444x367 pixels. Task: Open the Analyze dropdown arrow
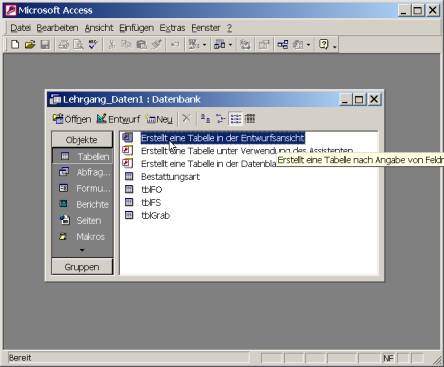coord(230,45)
